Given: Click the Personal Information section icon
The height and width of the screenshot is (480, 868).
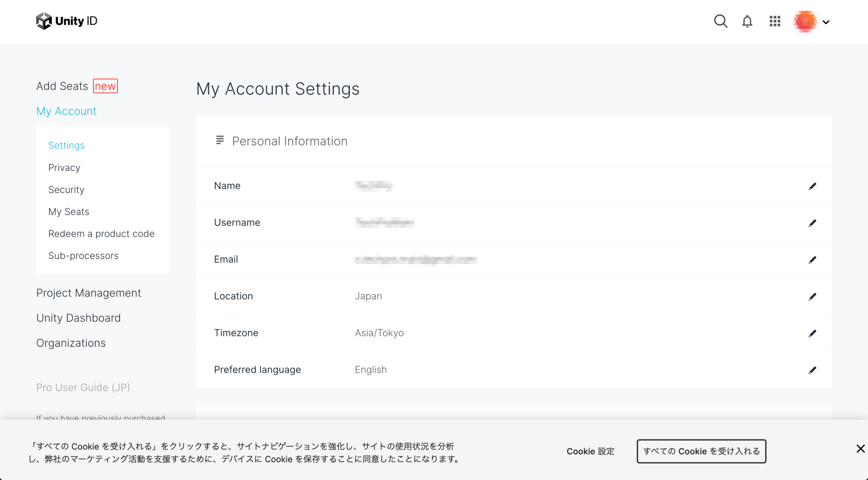Looking at the screenshot, I should (220, 140).
